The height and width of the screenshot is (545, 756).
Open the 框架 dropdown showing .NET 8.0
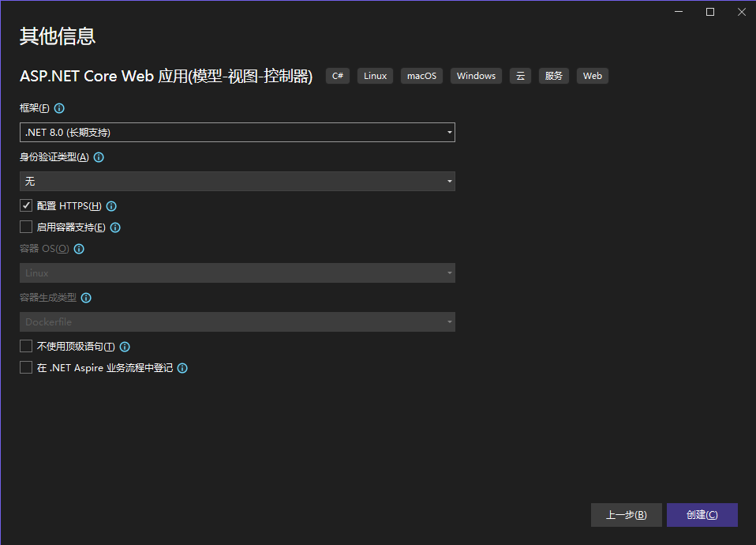click(238, 132)
